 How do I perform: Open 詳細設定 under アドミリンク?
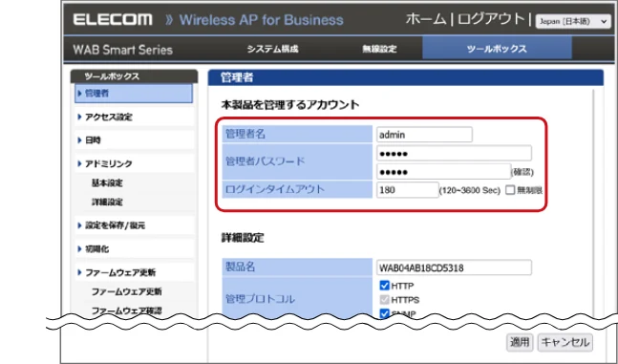coord(107,202)
